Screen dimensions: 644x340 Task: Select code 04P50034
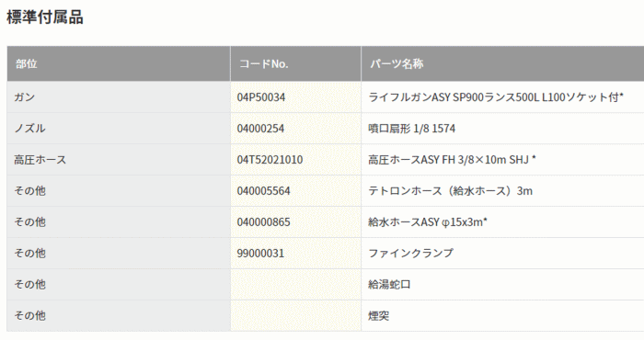[x=260, y=97]
